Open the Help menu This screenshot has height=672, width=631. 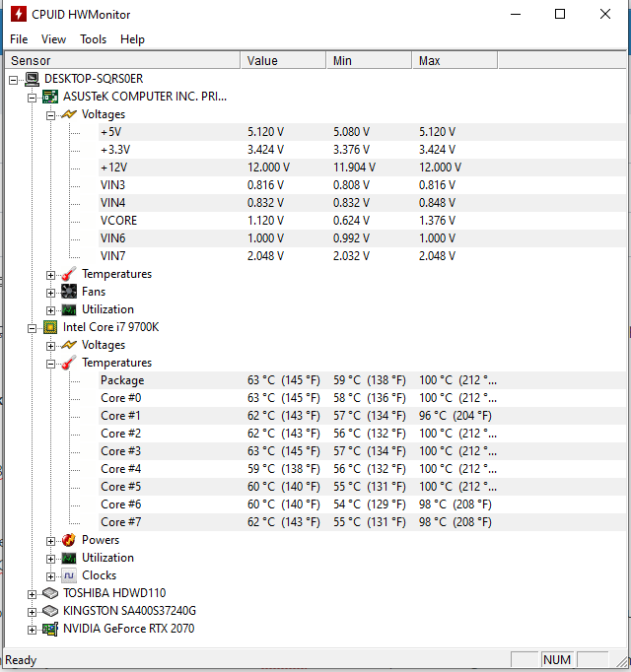[x=132, y=39]
